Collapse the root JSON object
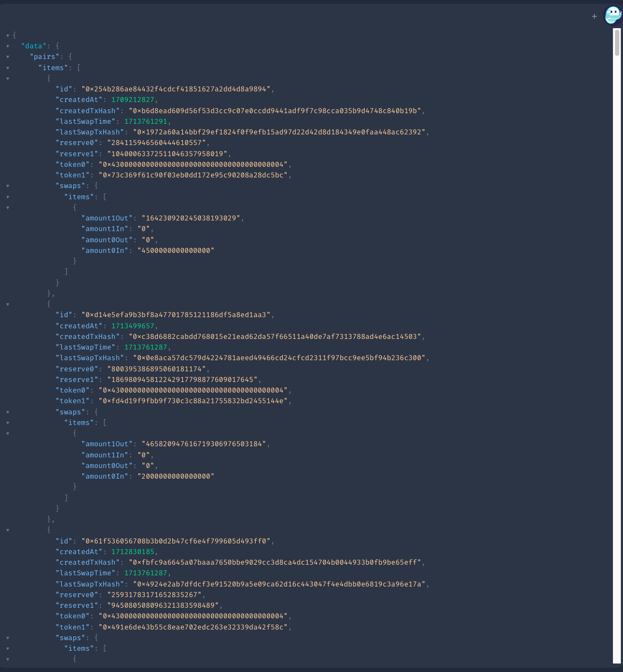 [7, 35]
